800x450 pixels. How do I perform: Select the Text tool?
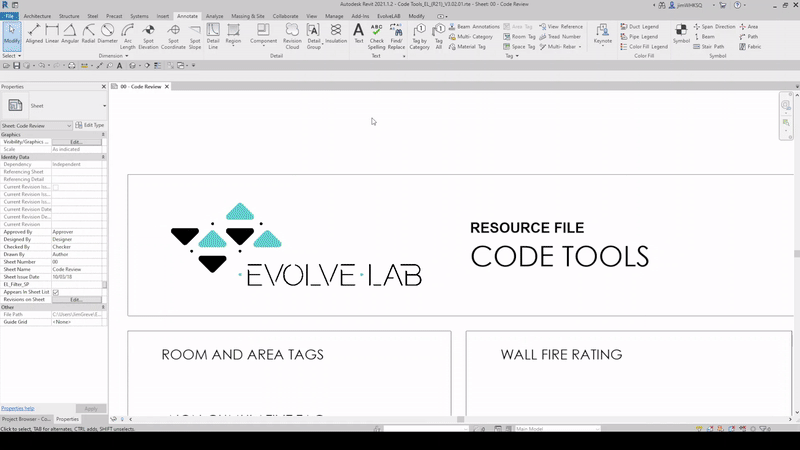click(x=359, y=34)
